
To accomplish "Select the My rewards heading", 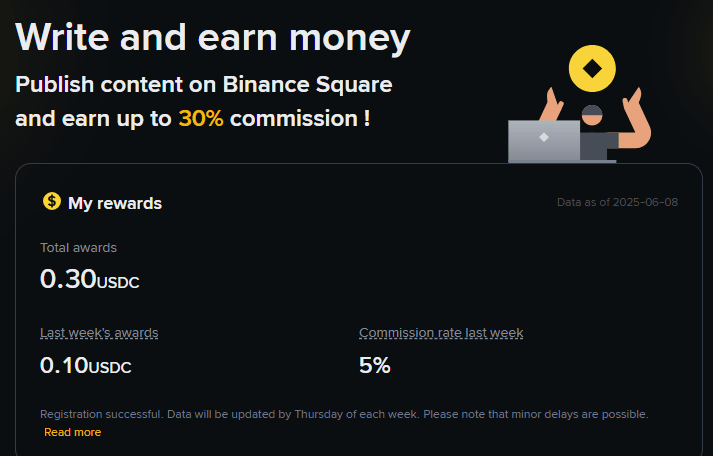I will pos(114,203).
